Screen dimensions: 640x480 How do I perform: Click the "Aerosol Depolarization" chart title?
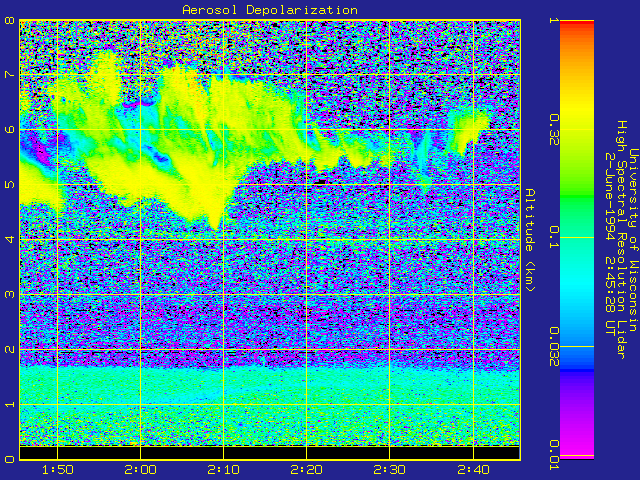pyautogui.click(x=270, y=10)
